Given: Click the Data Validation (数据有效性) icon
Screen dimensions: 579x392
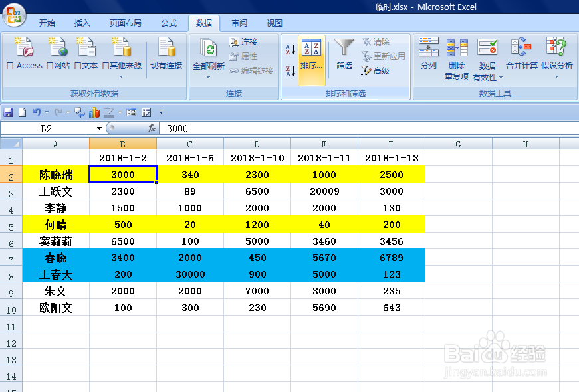Looking at the screenshot, I should point(487,47).
